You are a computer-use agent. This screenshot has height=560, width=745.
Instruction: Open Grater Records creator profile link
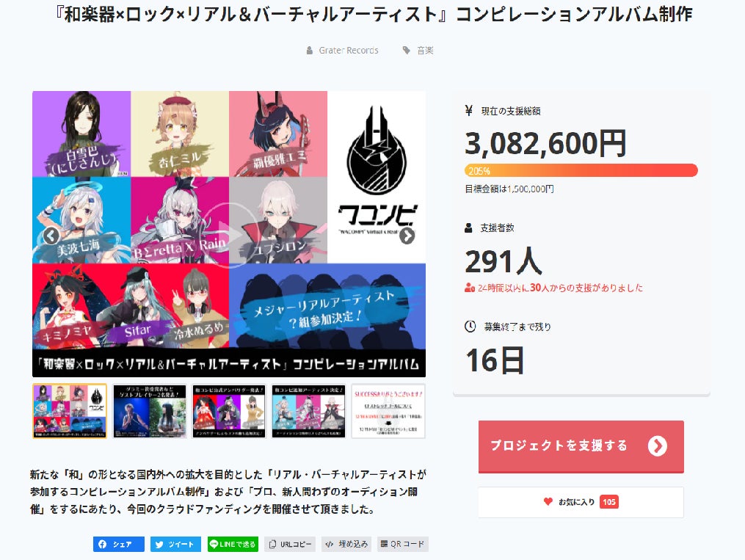[x=348, y=51]
